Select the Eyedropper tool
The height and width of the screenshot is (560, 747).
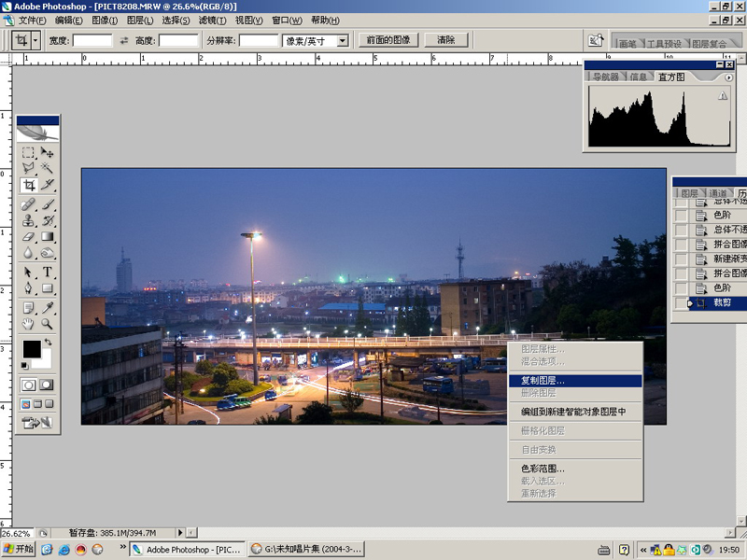point(47,308)
